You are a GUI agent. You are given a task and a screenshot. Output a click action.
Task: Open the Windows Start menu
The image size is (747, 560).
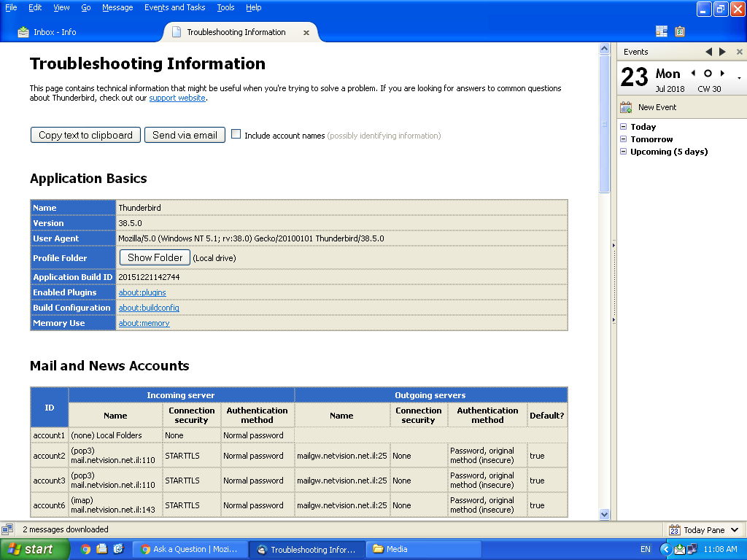pos(34,549)
